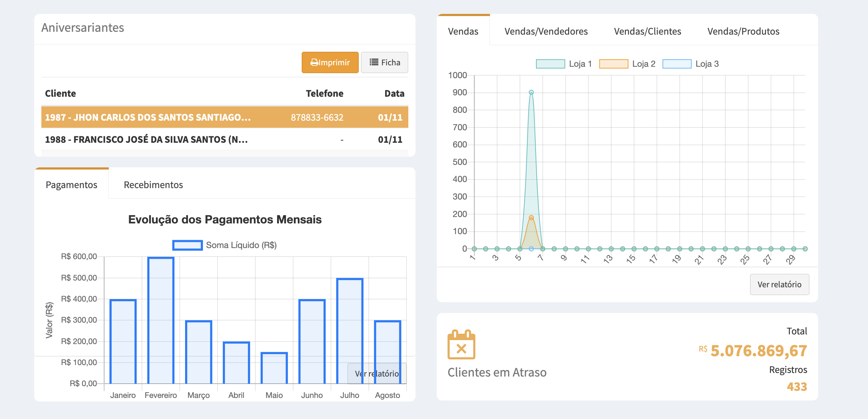Toggle Loja 3 legend swatch
Viewport: 868px width, 419px height.
pos(676,64)
